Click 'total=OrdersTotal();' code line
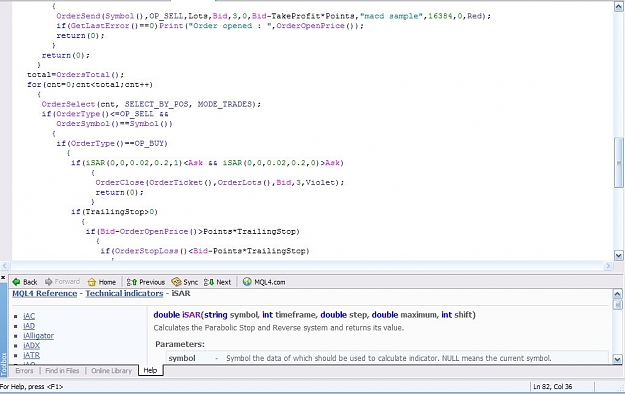The image size is (625, 394). 76,75
